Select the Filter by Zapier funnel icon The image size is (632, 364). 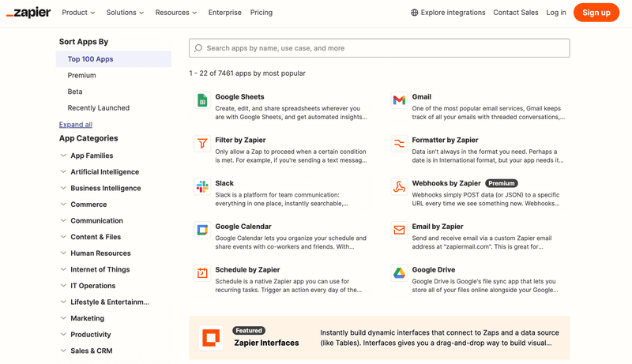pos(202,144)
